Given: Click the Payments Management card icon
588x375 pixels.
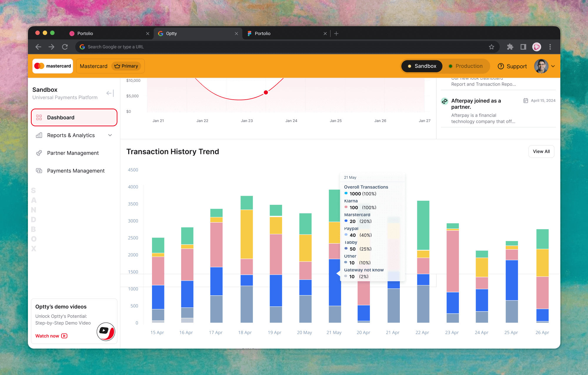Looking at the screenshot, I should tap(39, 171).
